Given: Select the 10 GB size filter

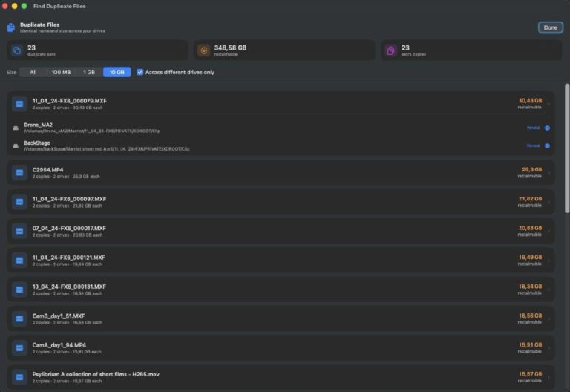Looking at the screenshot, I should pyautogui.click(x=117, y=72).
